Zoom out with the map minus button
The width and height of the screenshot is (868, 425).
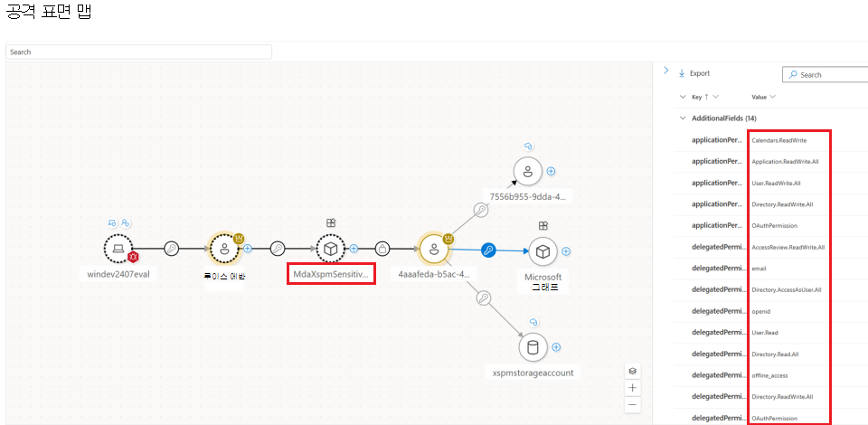click(633, 404)
